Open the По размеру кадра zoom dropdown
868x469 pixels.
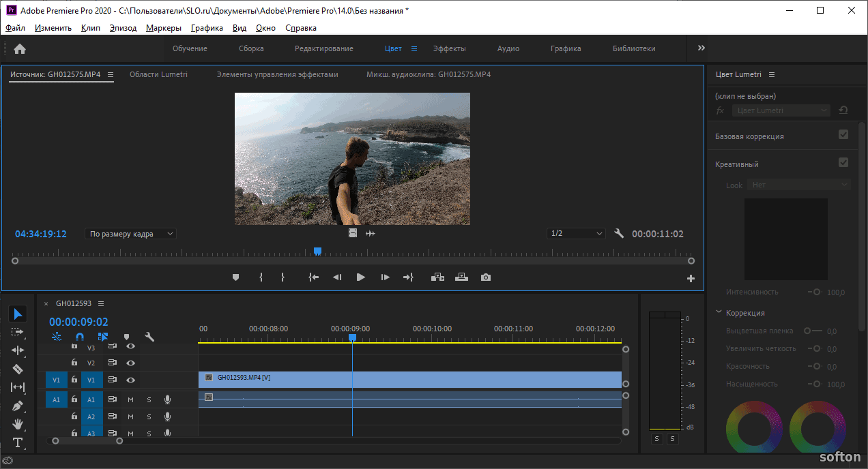point(130,234)
